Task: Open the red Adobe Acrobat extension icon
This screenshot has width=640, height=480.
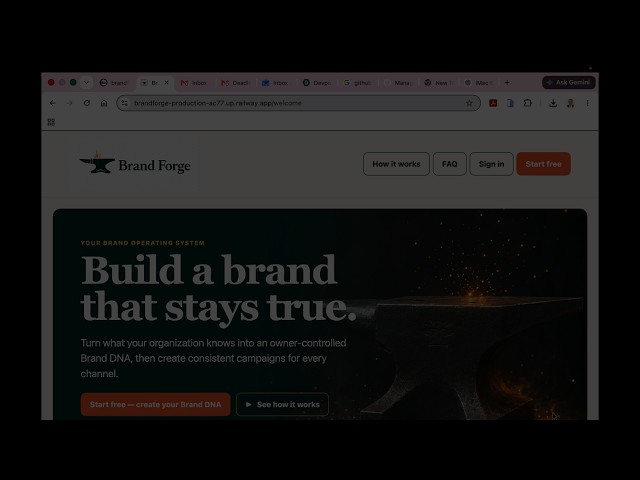Action: click(x=493, y=103)
